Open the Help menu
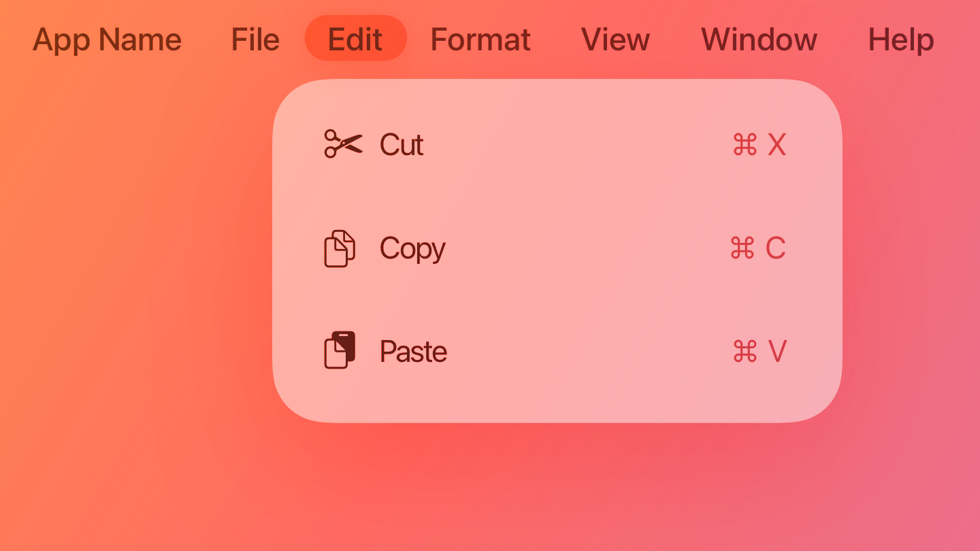This screenshot has width=980, height=551. click(900, 39)
